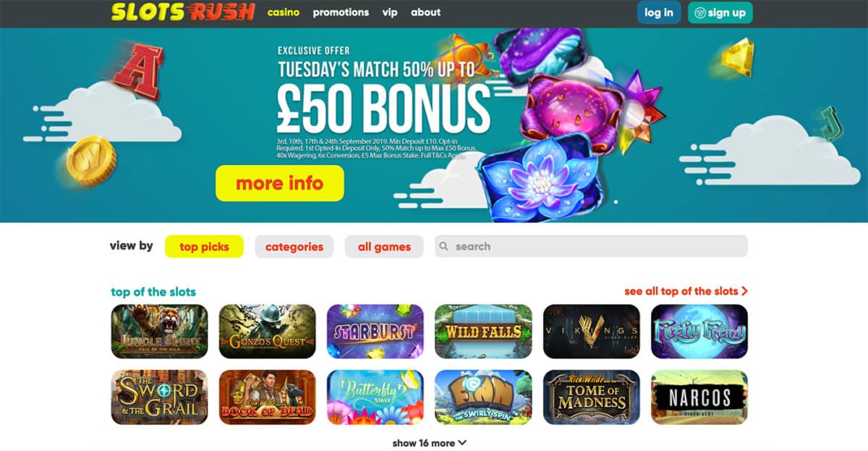Screen dimensions: 868x451
Task: Expand show 16 more games
Action: coord(430,443)
